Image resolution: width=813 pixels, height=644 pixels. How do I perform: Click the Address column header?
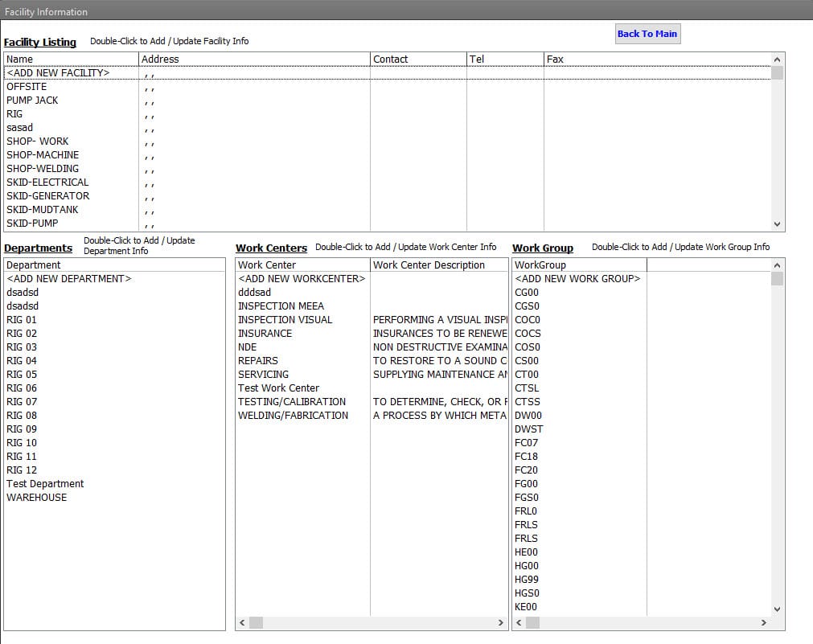pyautogui.click(x=255, y=59)
